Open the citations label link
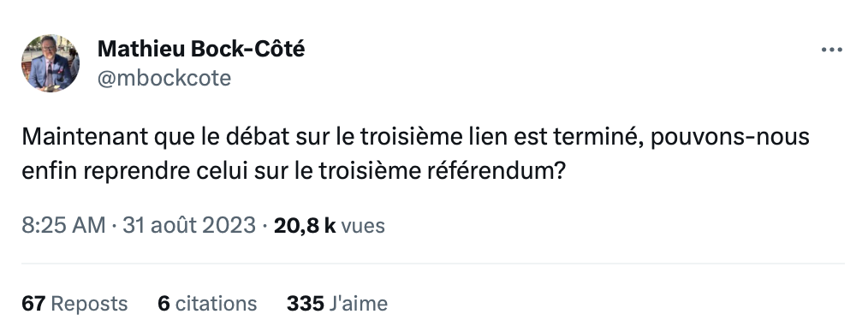The image size is (868, 332). click(x=216, y=304)
